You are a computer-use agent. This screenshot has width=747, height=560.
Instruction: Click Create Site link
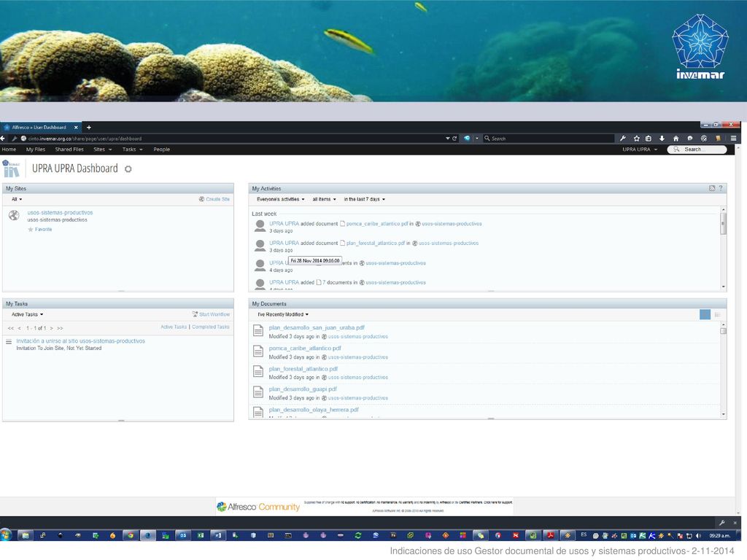[x=214, y=199]
